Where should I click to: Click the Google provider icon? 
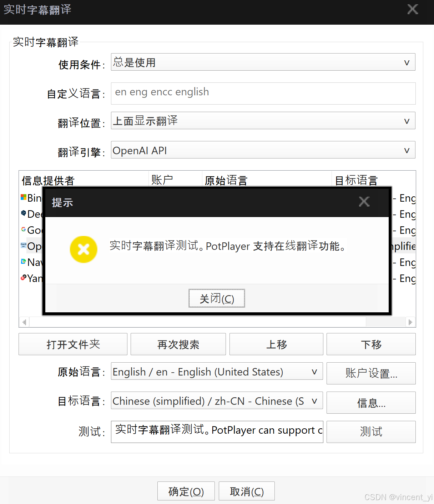click(24, 230)
